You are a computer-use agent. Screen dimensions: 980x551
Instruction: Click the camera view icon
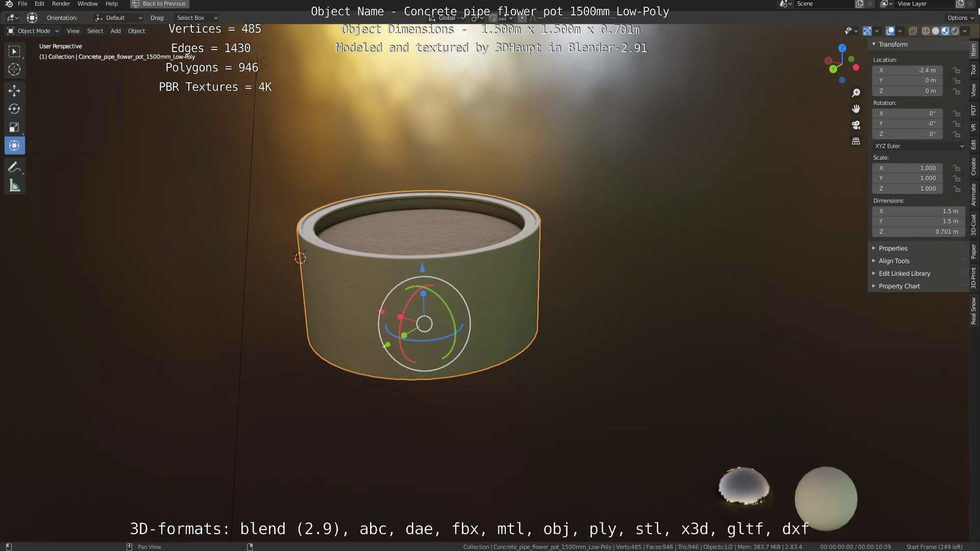click(856, 125)
